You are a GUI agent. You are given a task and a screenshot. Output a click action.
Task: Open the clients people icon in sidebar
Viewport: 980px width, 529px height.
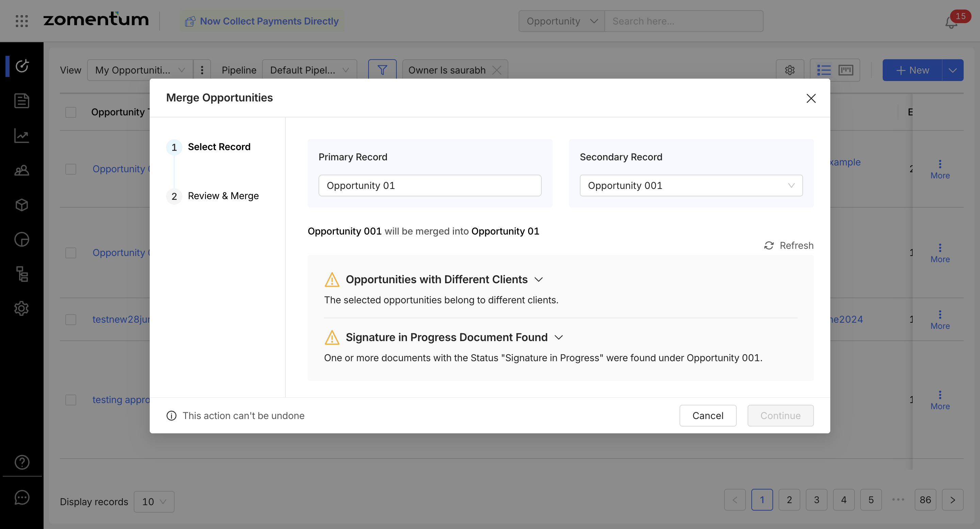pos(22,170)
